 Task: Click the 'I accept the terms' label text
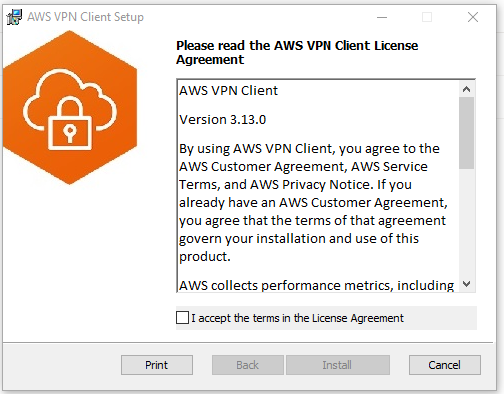(297, 318)
